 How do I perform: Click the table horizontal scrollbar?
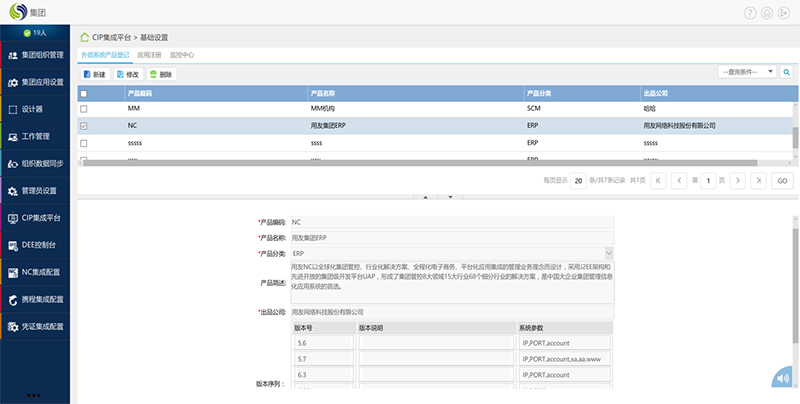[x=420, y=163]
